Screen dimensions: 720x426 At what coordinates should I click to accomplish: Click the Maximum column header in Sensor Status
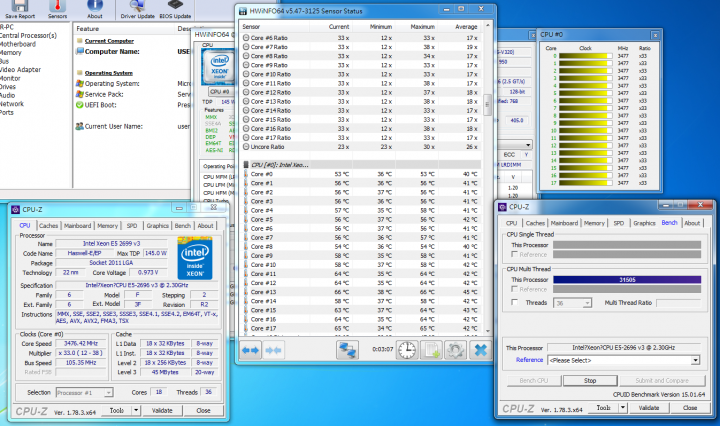coord(417,27)
